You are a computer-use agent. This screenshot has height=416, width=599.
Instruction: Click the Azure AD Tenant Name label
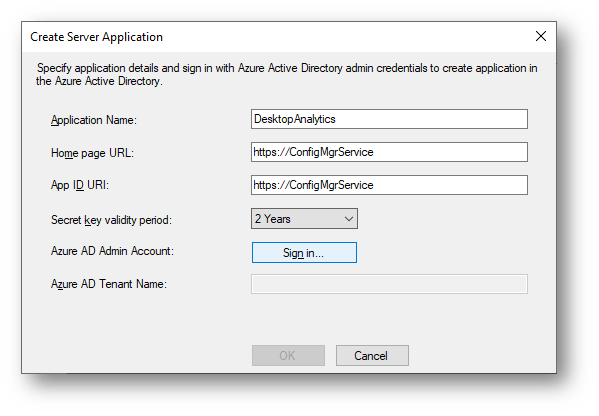click(108, 284)
